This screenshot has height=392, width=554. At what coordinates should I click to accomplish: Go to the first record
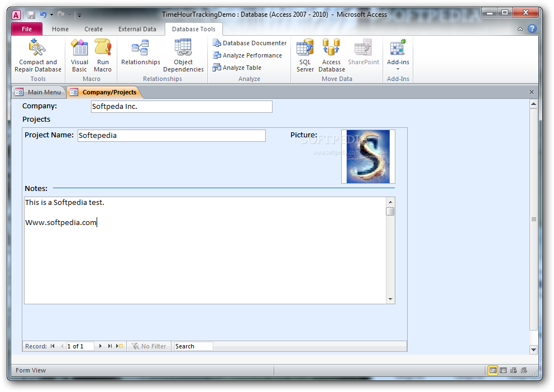pyautogui.click(x=52, y=346)
